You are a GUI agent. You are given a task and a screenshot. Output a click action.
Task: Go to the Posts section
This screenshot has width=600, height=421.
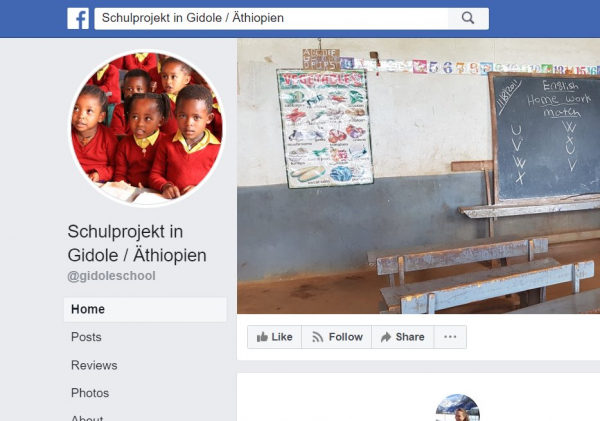[86, 337]
